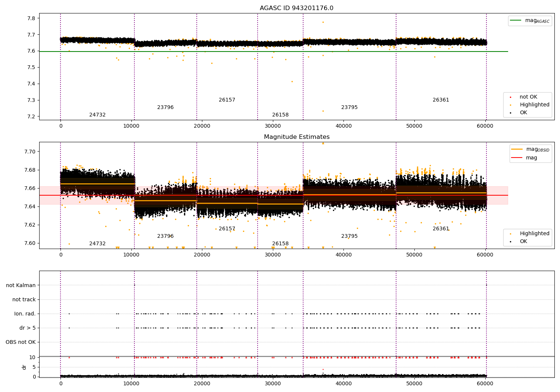Click the outlier point near 7.78 in the top plot

coord(323,22)
